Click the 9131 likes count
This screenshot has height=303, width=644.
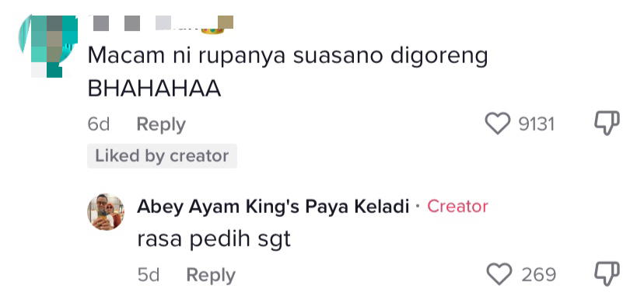537,124
